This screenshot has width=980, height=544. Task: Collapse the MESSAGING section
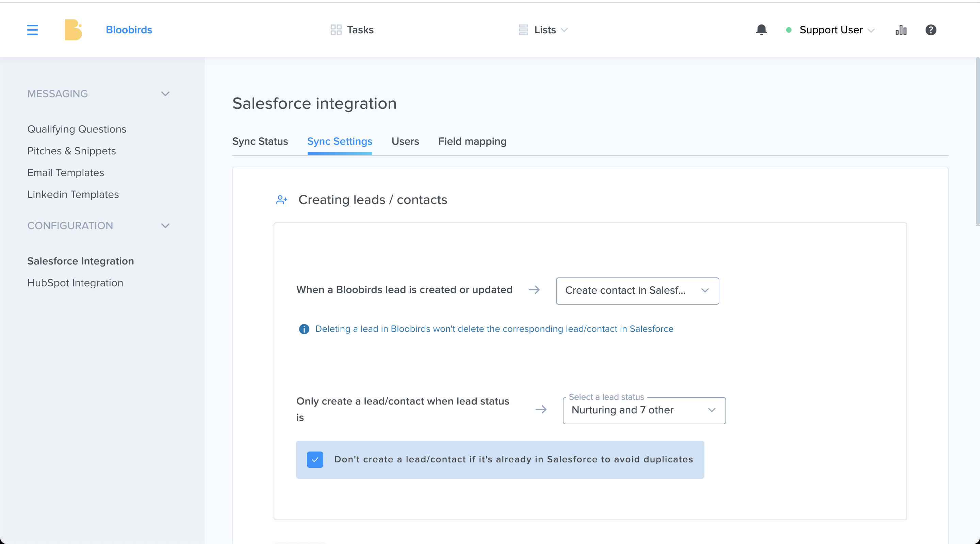coord(165,93)
